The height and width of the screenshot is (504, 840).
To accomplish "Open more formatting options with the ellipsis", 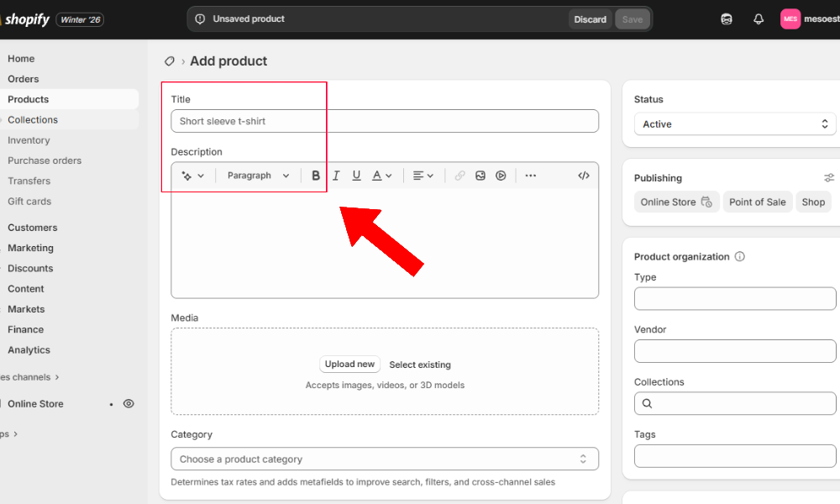I will (530, 175).
